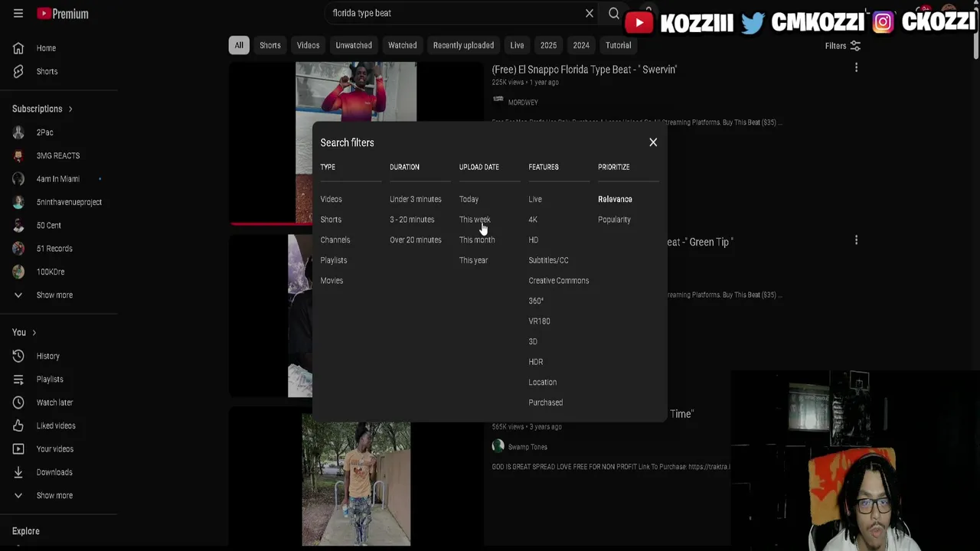Filter upload date to This week
Viewport: 980px width, 551px height.
(x=475, y=220)
